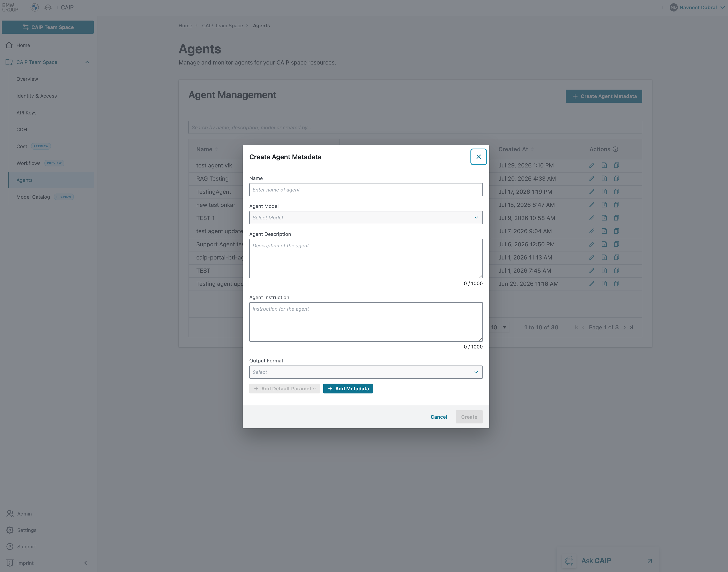The image size is (728, 572).
Task: Click Actions info icon
Action: 615,149
